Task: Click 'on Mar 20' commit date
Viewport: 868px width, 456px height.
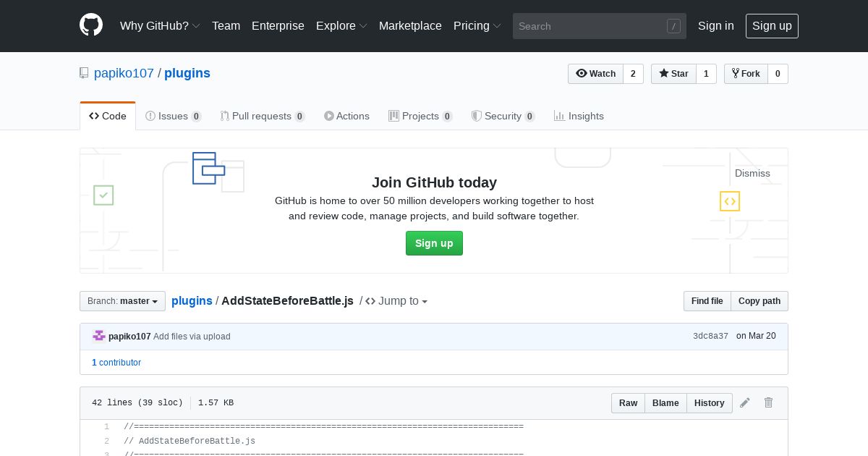Action: 756,336
